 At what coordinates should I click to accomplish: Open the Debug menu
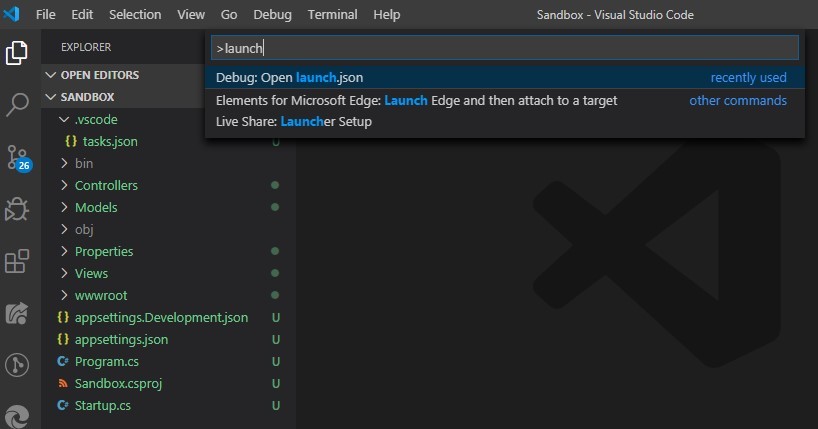[x=272, y=15]
